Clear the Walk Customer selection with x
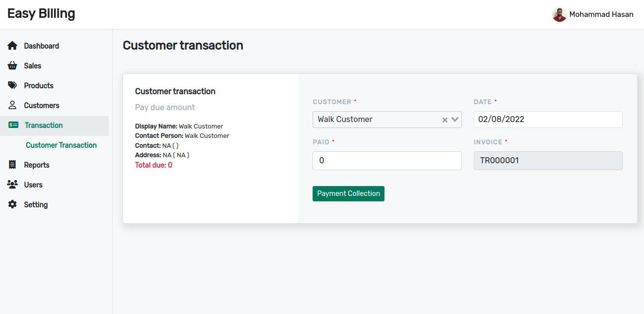Screen dimensions: 644x314 [445, 120]
